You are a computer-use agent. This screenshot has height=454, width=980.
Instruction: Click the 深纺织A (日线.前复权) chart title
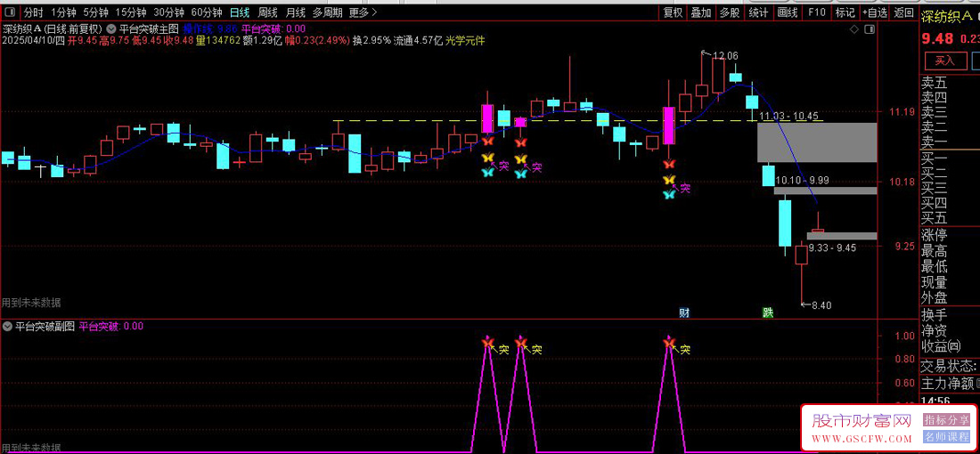[52, 28]
